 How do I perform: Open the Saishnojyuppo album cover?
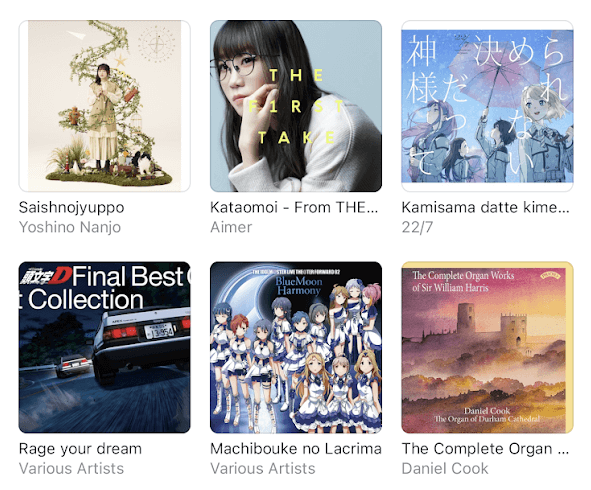[x=104, y=106]
